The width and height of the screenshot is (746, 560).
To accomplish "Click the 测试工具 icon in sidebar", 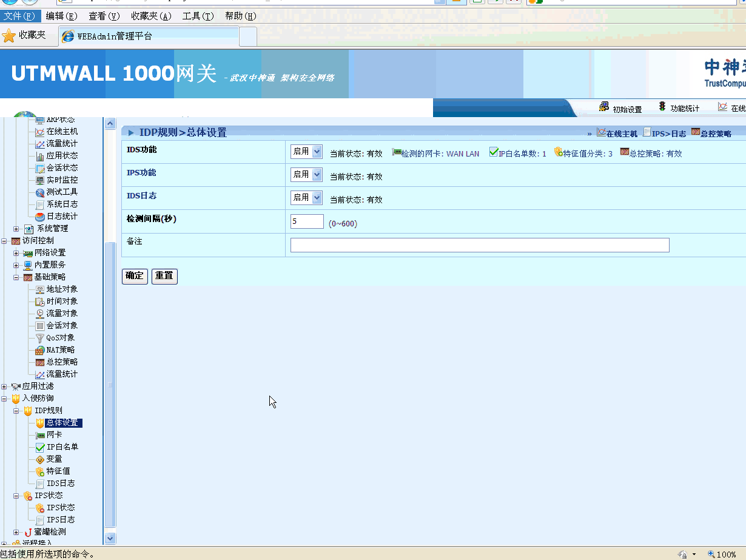I will click(40, 192).
